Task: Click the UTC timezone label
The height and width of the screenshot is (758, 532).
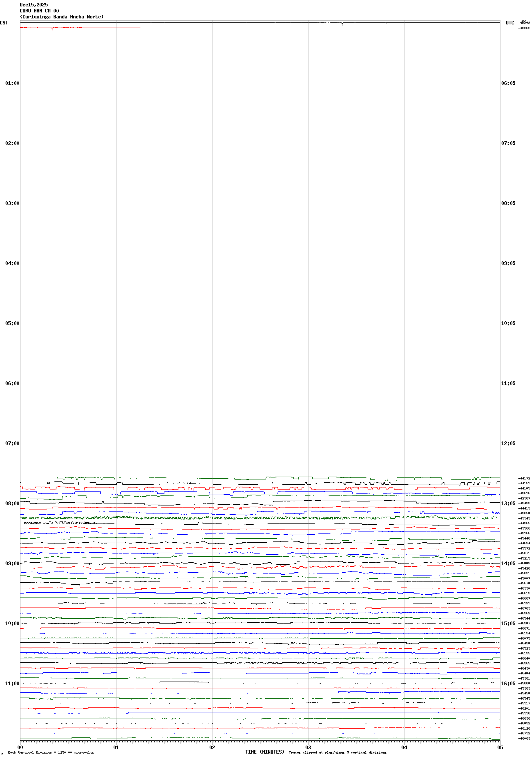Action: 510,23
